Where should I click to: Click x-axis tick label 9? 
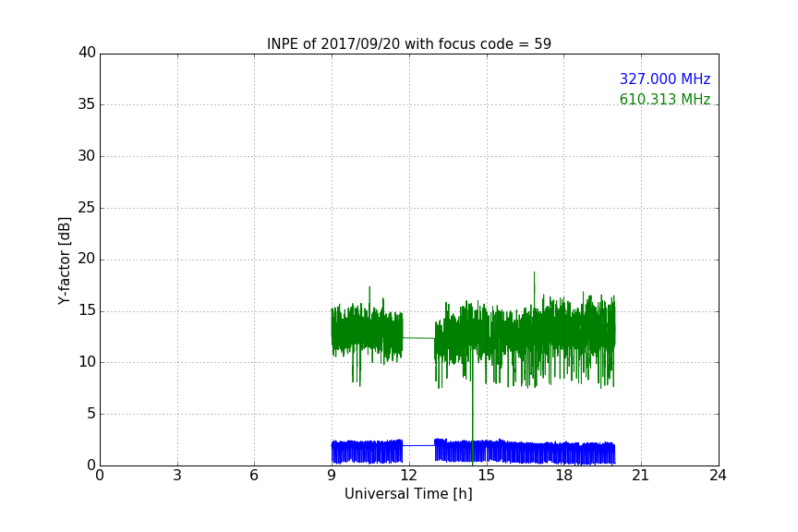(332, 476)
